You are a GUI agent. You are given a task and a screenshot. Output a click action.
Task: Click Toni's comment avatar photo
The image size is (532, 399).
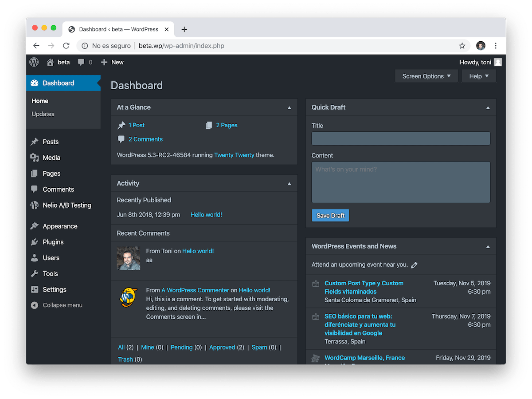pos(129,258)
